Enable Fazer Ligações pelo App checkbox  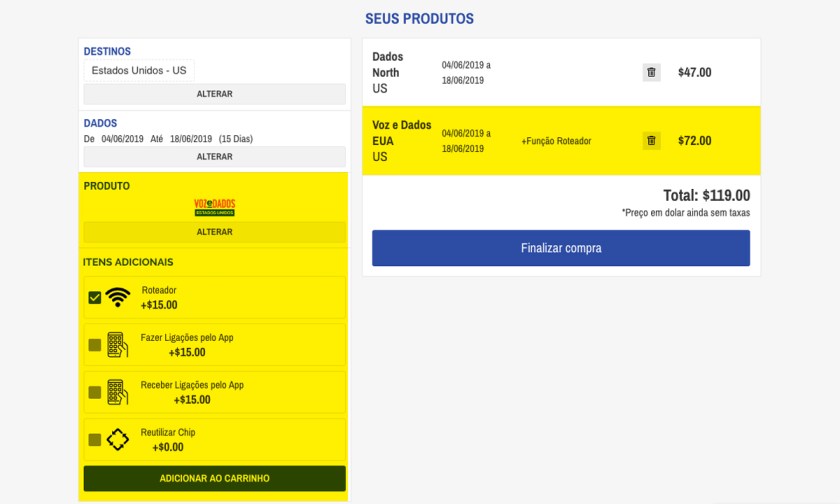click(95, 345)
